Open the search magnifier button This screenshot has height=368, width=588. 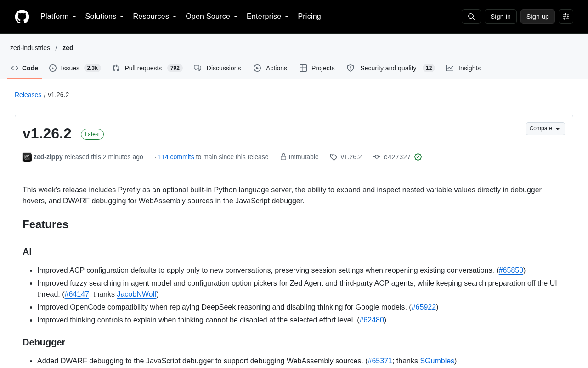point(471,17)
